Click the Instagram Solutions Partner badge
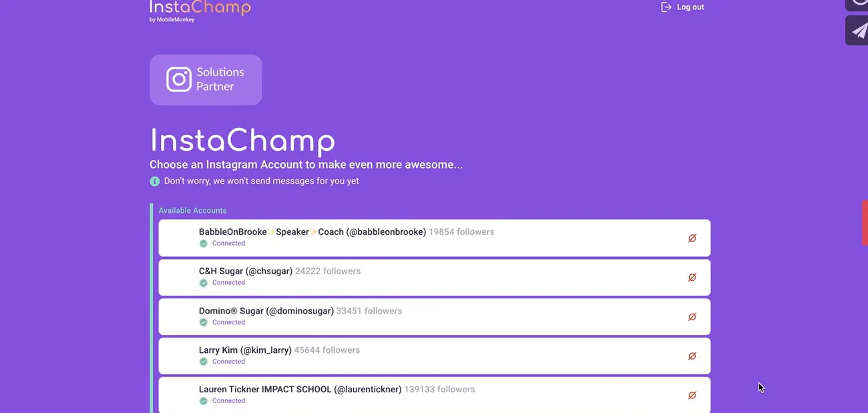The height and width of the screenshot is (413, 868). click(x=206, y=79)
